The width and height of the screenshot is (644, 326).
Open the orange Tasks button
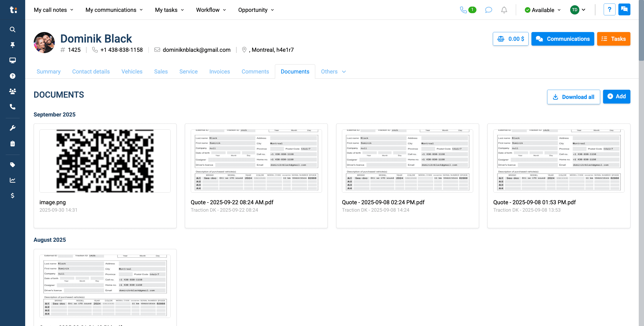coord(614,39)
